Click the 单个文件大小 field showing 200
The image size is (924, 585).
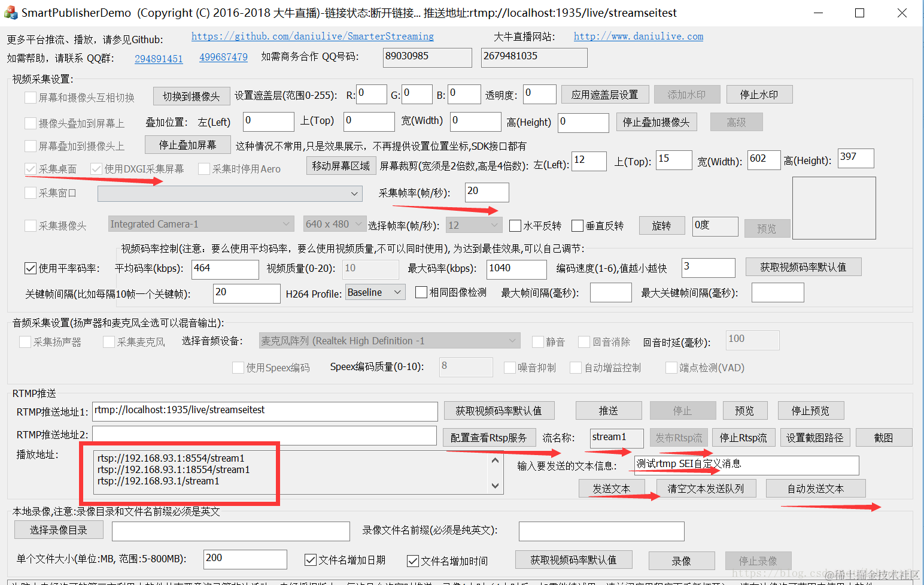pyautogui.click(x=245, y=559)
